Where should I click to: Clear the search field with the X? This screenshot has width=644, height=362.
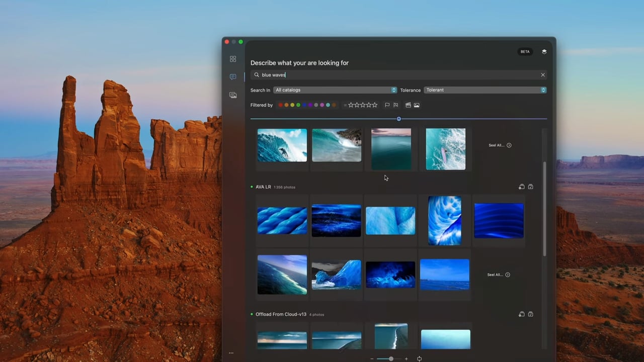point(542,75)
